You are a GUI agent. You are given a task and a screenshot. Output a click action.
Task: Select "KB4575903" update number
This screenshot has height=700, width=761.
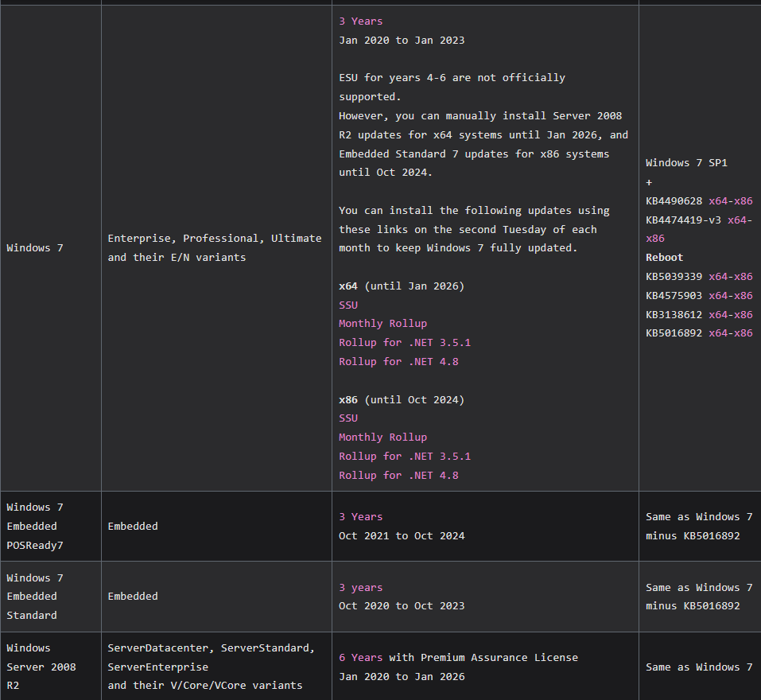[674, 296]
